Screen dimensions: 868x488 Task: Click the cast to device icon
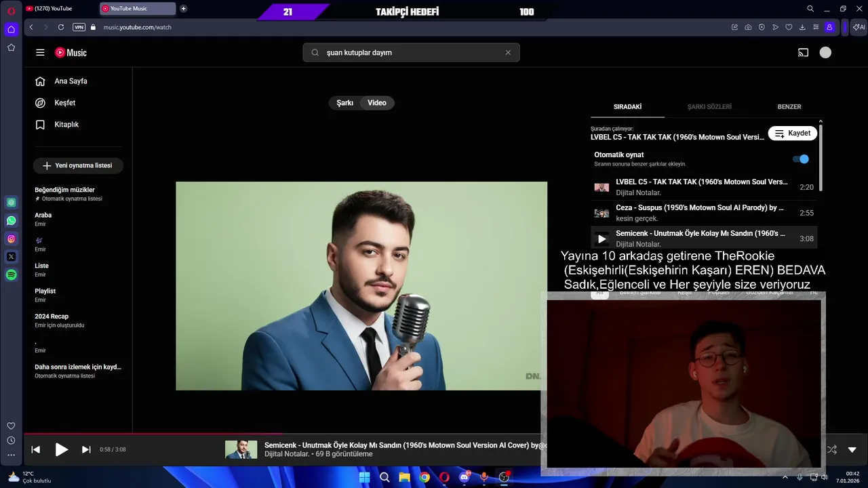(x=803, y=52)
